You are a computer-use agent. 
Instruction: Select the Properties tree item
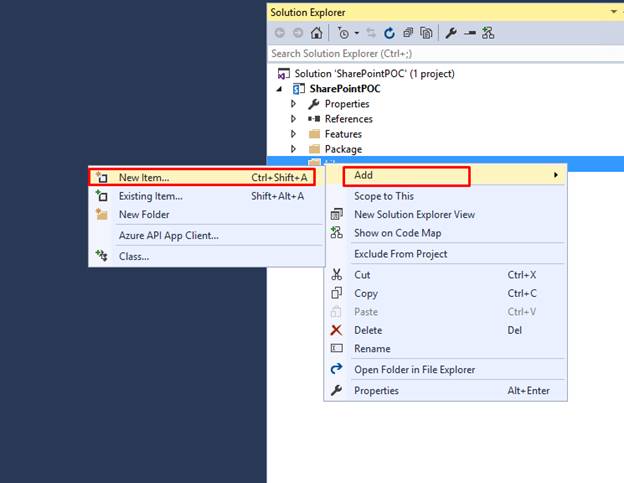[x=347, y=104]
